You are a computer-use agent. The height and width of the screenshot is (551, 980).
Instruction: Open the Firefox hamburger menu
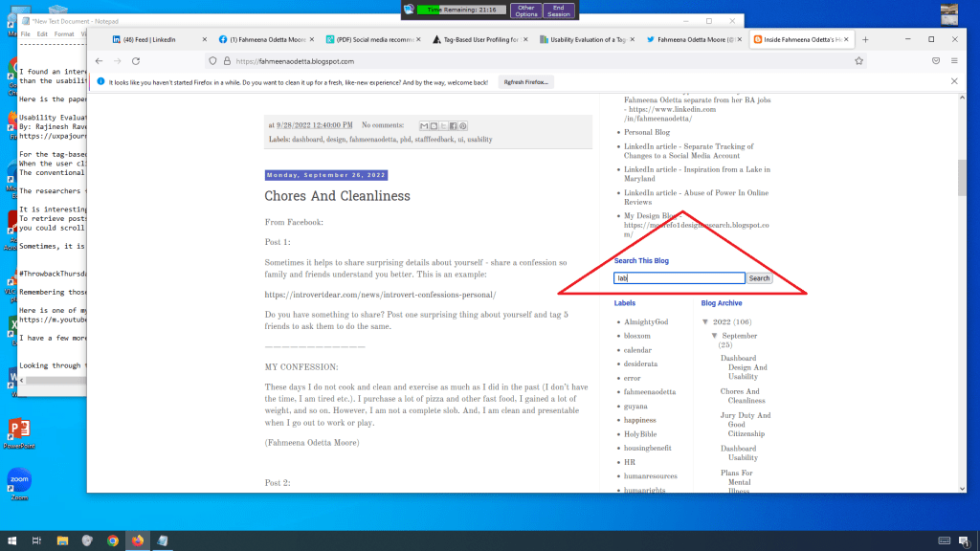(955, 60)
